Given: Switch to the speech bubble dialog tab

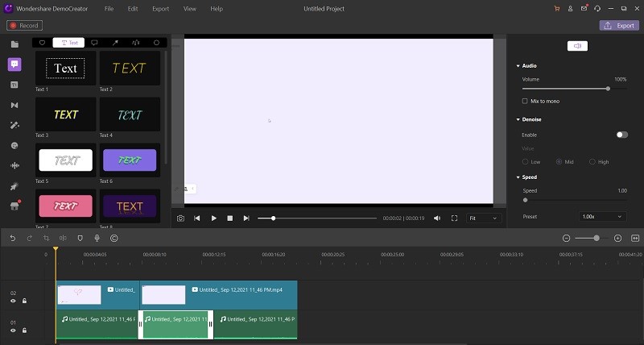Looking at the screenshot, I should 94,43.
